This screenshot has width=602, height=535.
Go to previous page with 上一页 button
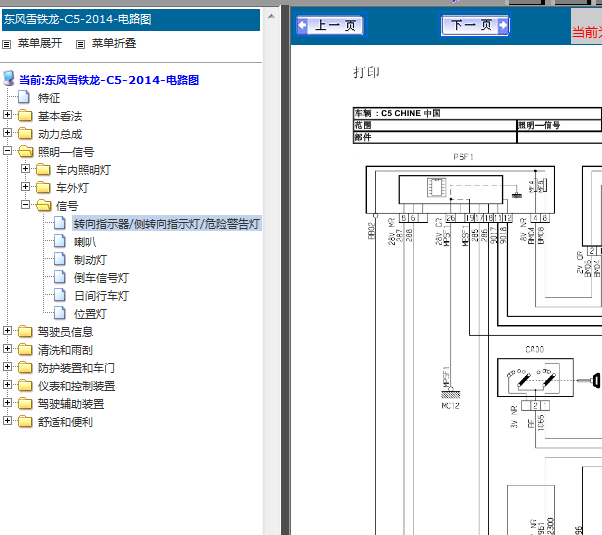click(x=330, y=25)
